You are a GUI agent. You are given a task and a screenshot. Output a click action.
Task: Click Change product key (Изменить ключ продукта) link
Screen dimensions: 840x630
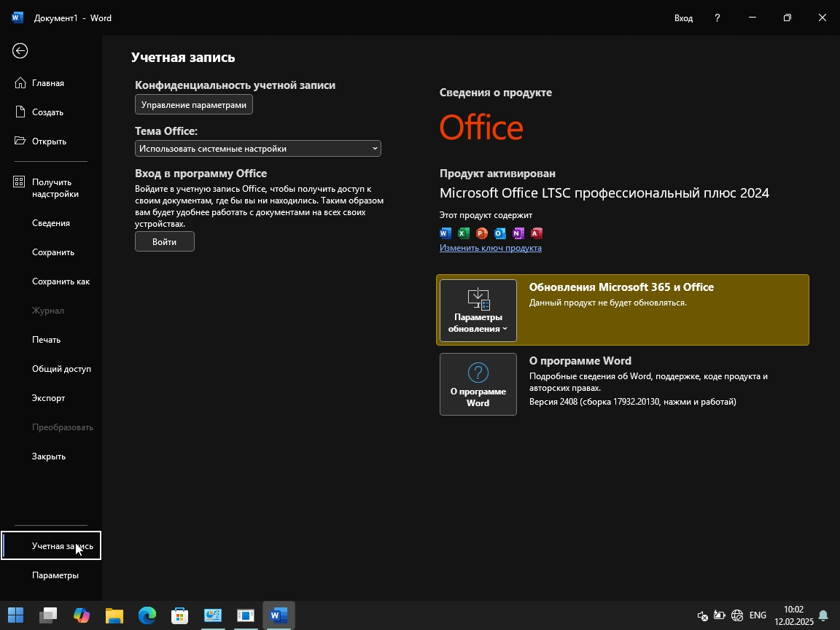click(x=490, y=248)
